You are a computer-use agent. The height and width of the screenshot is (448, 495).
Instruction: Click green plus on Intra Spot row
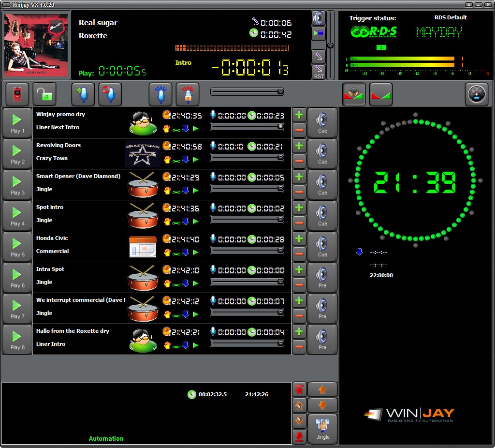tap(299, 270)
